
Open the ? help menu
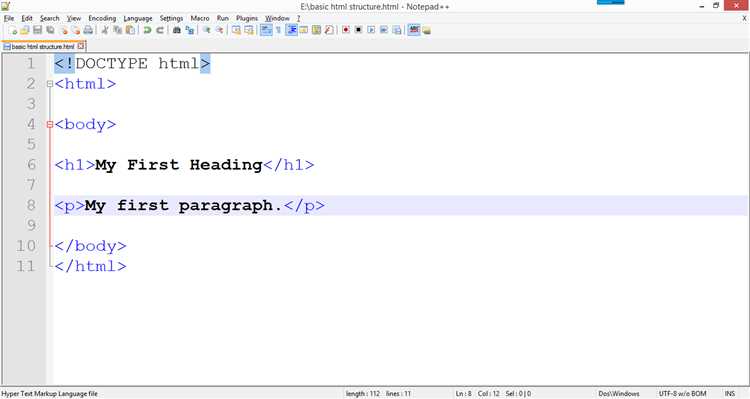coord(298,18)
